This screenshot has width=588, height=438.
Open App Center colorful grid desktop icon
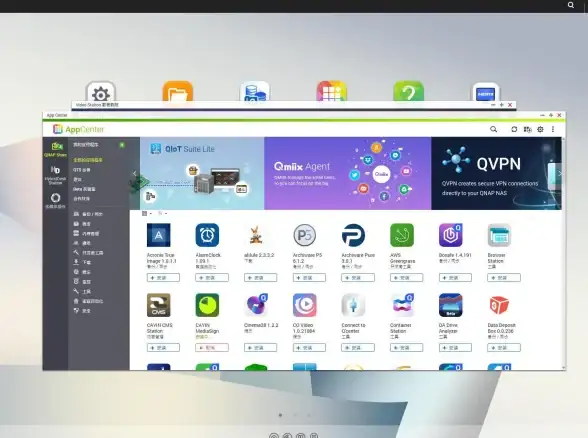click(x=332, y=92)
